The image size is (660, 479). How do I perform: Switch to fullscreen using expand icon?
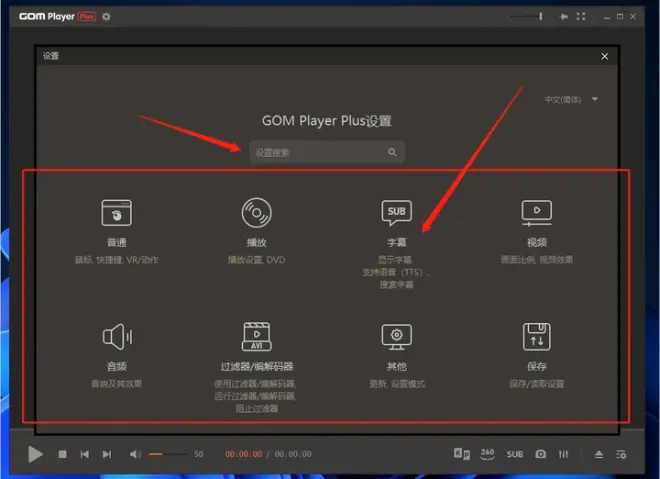581,16
